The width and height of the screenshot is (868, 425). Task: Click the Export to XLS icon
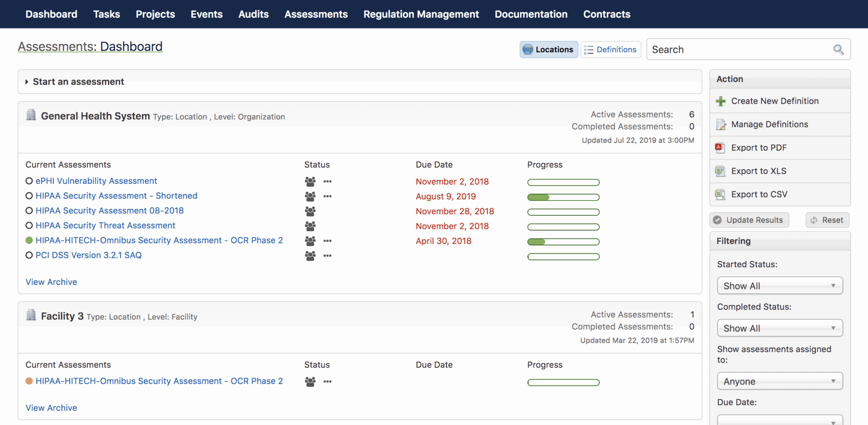click(x=720, y=171)
